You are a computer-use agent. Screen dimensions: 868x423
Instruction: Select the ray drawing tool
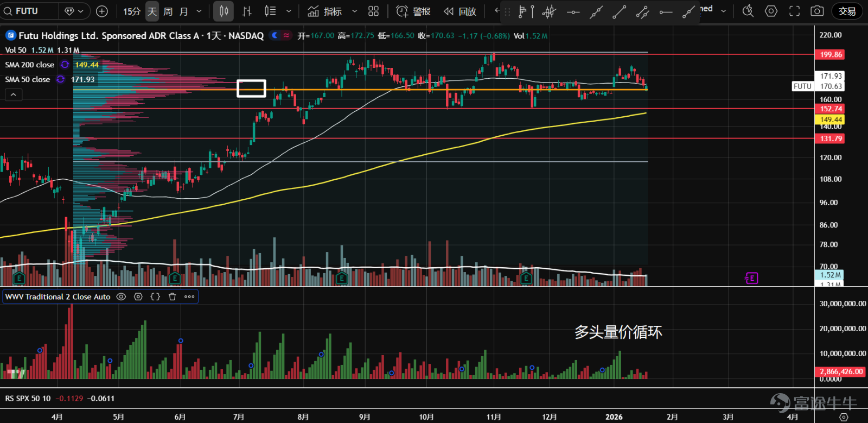688,11
